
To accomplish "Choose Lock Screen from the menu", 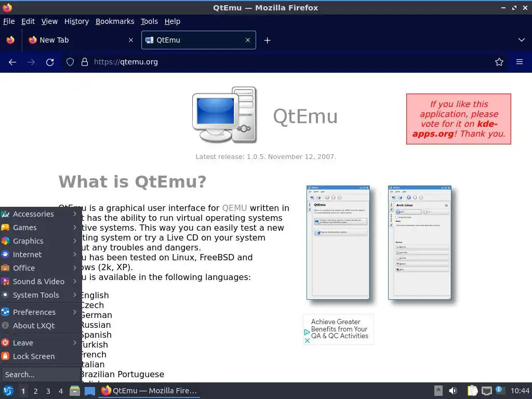I will tap(41, 356).
